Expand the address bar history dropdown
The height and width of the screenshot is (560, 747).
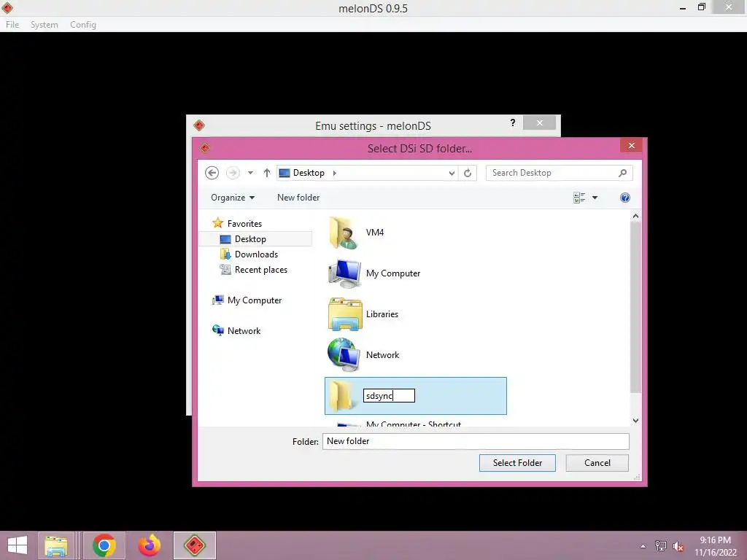tap(452, 173)
